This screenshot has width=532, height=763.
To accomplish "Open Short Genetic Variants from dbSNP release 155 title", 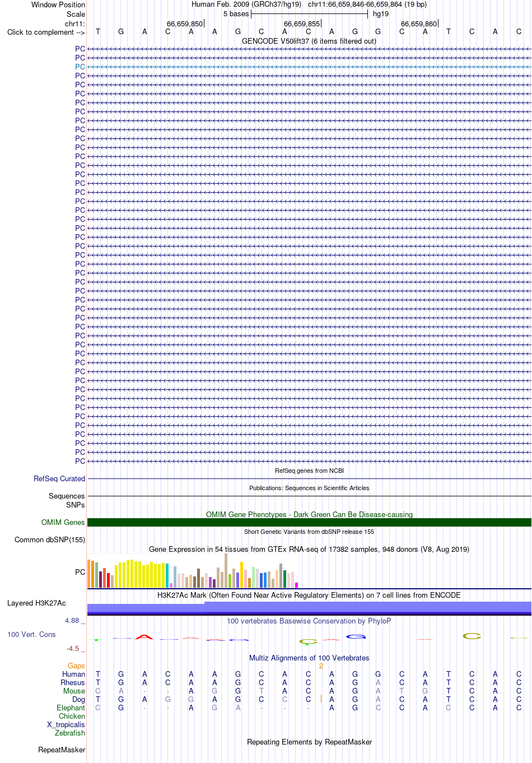I will pos(309,532).
